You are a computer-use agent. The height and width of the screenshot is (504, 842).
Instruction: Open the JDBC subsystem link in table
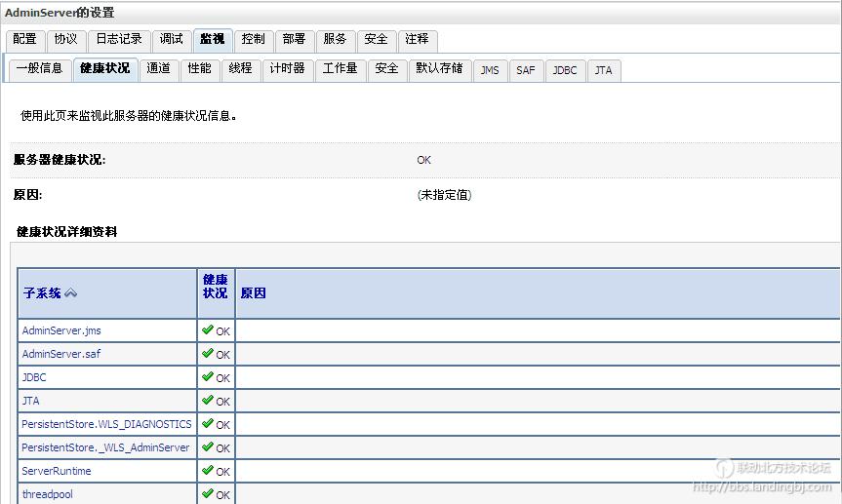(34, 377)
